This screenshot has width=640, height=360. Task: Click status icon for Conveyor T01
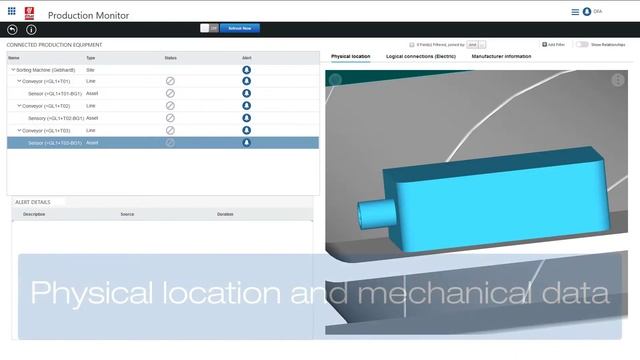tap(170, 81)
